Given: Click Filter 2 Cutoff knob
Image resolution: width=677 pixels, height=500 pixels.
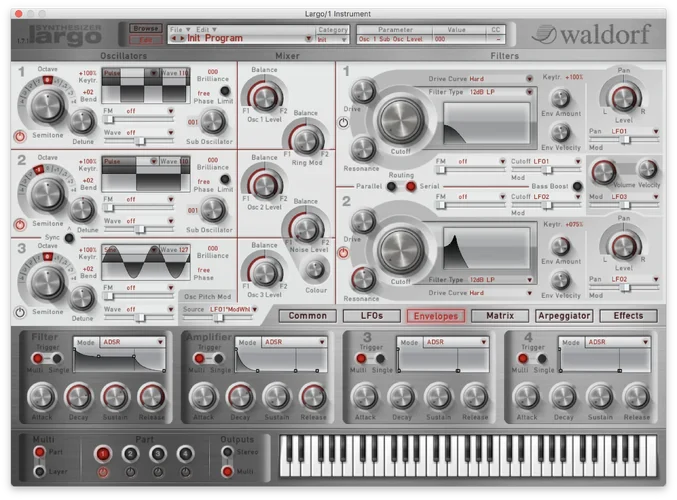Looking at the screenshot, I should click(x=401, y=250).
